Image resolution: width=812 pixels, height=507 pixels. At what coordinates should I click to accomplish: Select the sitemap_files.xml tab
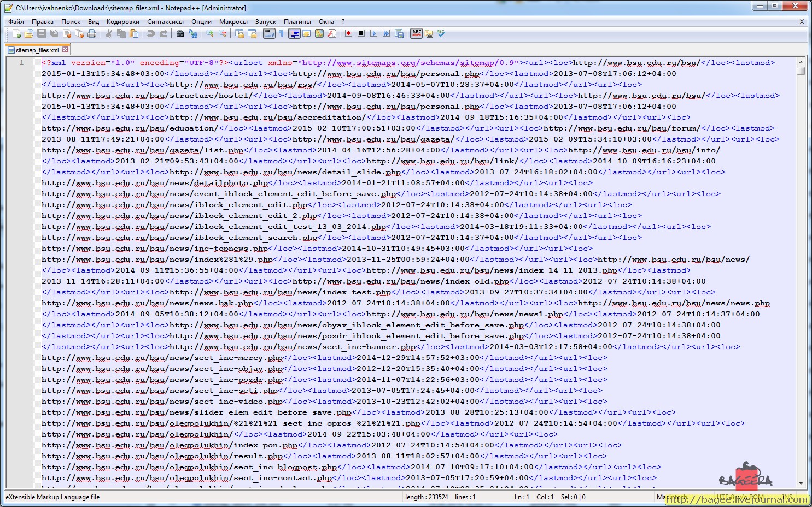tap(38, 50)
